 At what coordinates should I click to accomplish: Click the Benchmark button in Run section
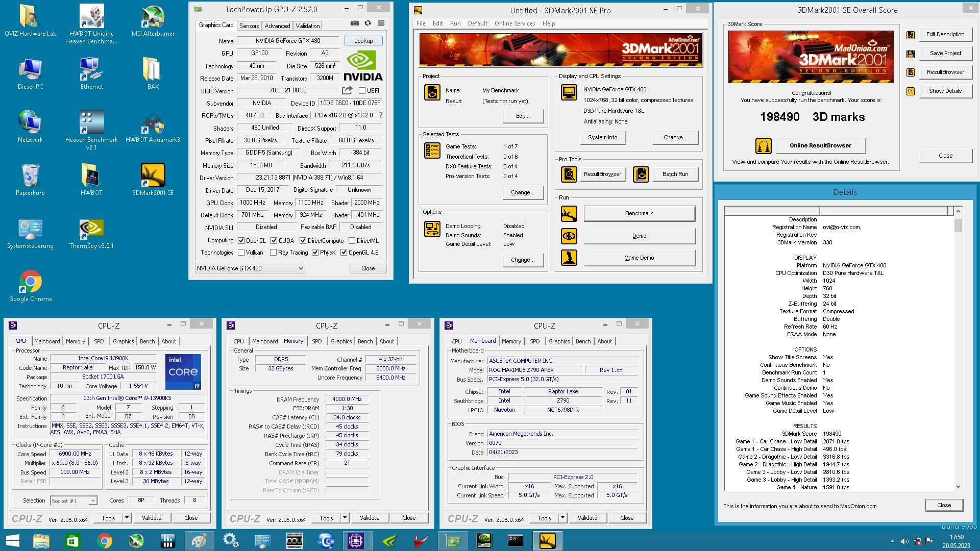pyautogui.click(x=639, y=214)
